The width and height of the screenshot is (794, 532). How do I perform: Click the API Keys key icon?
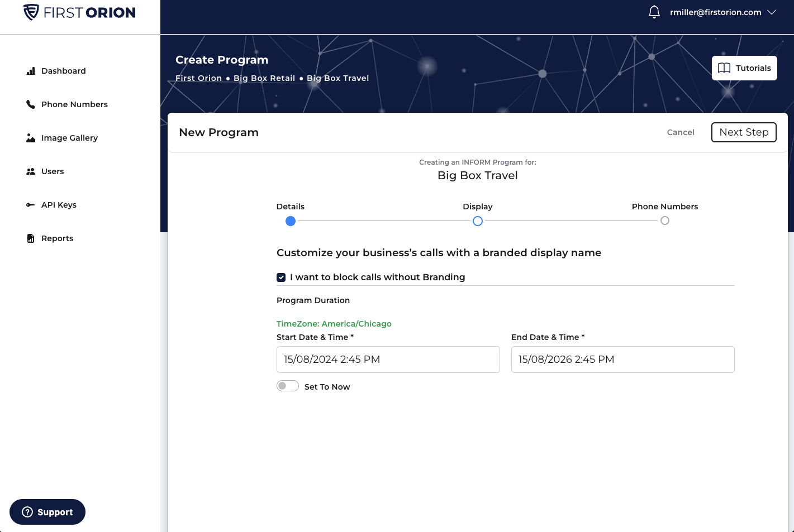pyautogui.click(x=31, y=205)
